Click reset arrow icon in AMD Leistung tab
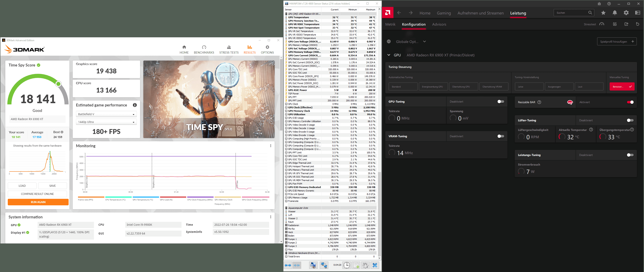644x272 pixels. coord(637,24)
